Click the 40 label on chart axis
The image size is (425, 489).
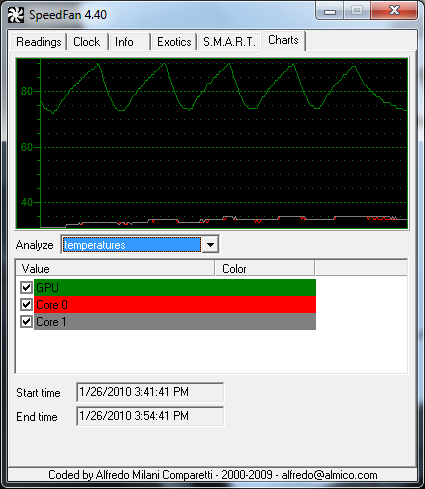[27, 202]
